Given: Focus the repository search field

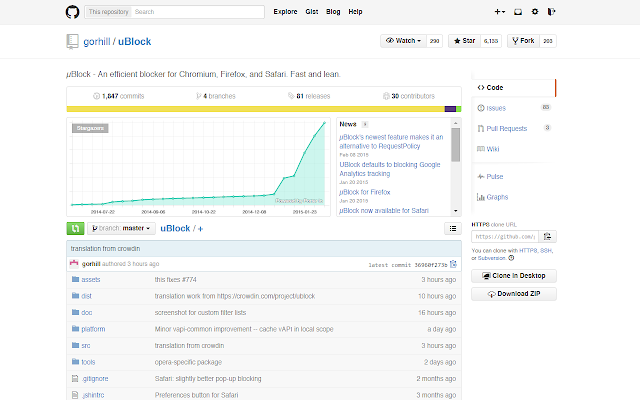Looking at the screenshot, I should (x=174, y=12).
